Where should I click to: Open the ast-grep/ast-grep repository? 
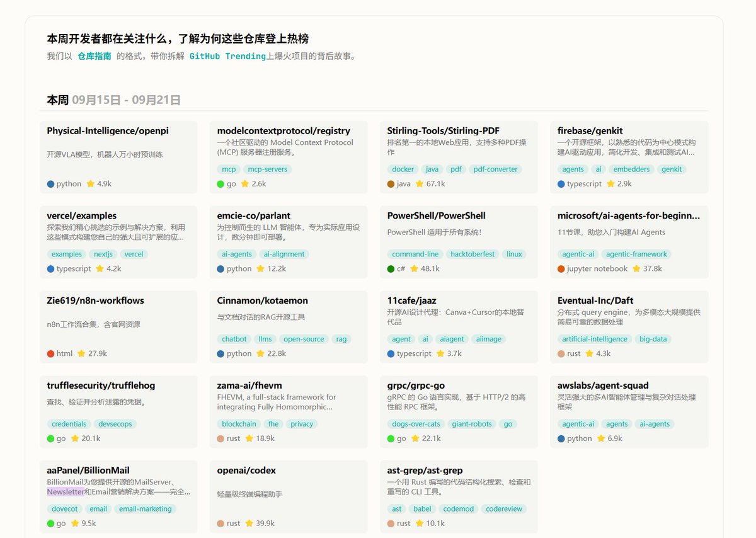(x=425, y=471)
